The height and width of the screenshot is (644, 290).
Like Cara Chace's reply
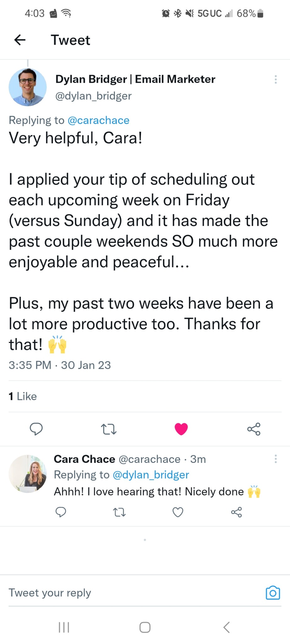click(x=178, y=513)
